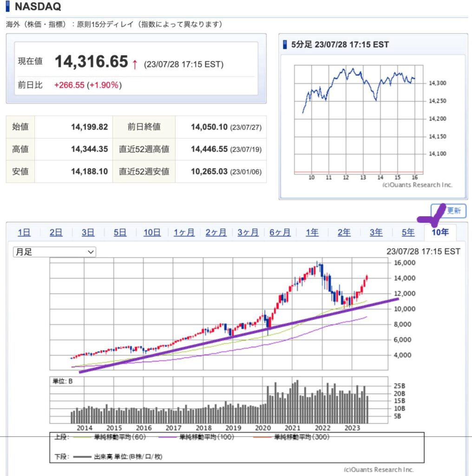
Task: Click the 直近52週安値 label cell
Action: point(144,172)
